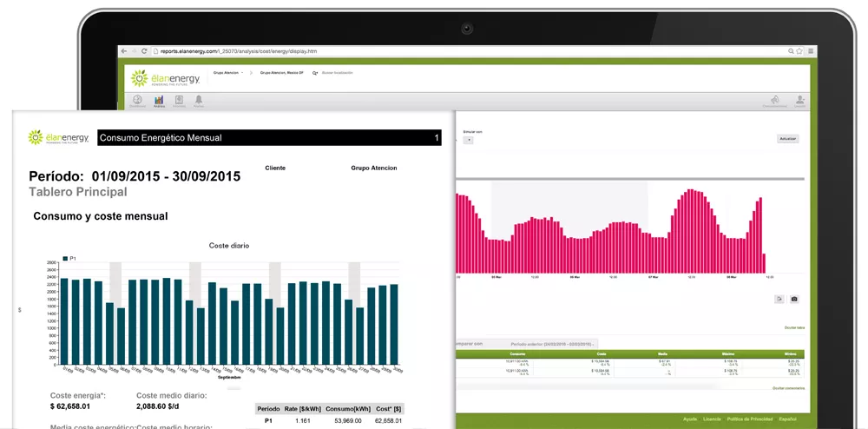This screenshot has height=429, width=868.
Task: Reload the page with the refresh icon
Action: coord(144,51)
